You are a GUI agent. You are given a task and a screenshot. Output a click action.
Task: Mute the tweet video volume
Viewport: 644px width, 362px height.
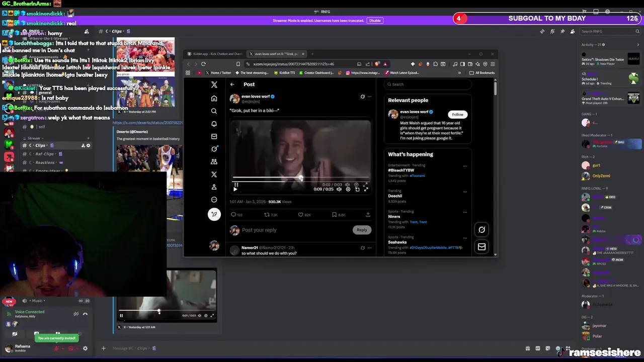339,190
